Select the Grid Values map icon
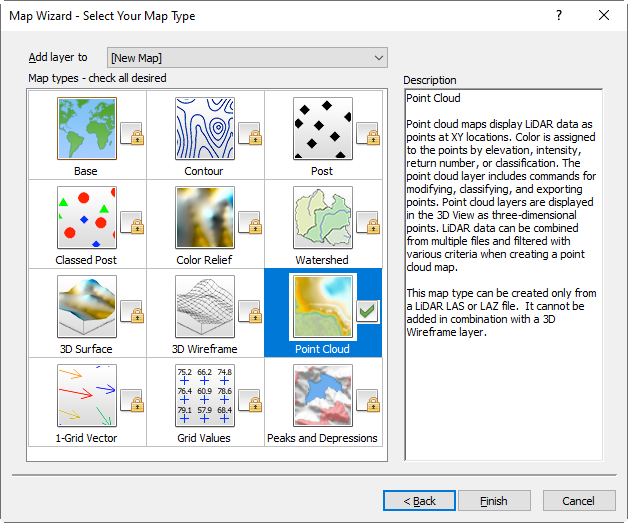Image resolution: width=628 pixels, height=523 pixels. pyautogui.click(x=204, y=396)
